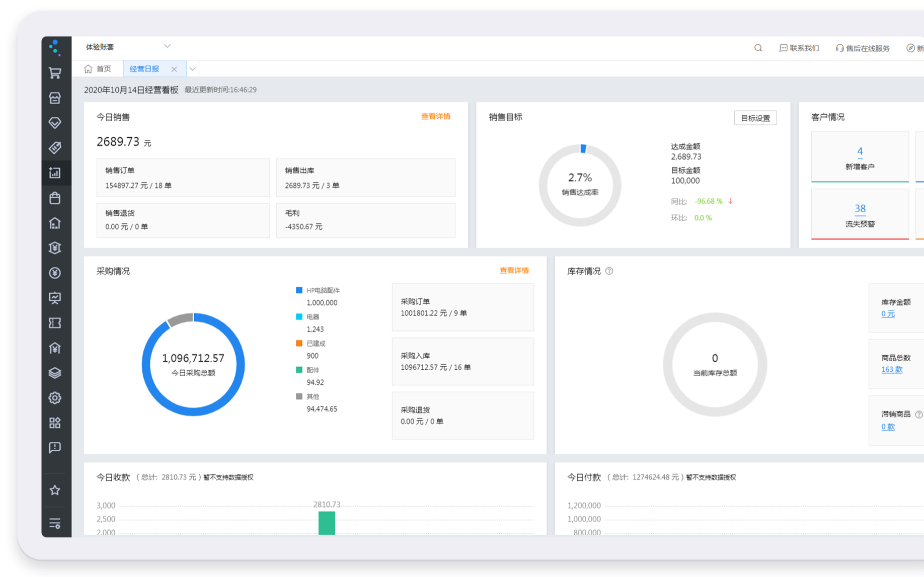Image resolution: width=924 pixels, height=577 pixels.
Task: Click 163 款 product total link
Action: click(891, 370)
